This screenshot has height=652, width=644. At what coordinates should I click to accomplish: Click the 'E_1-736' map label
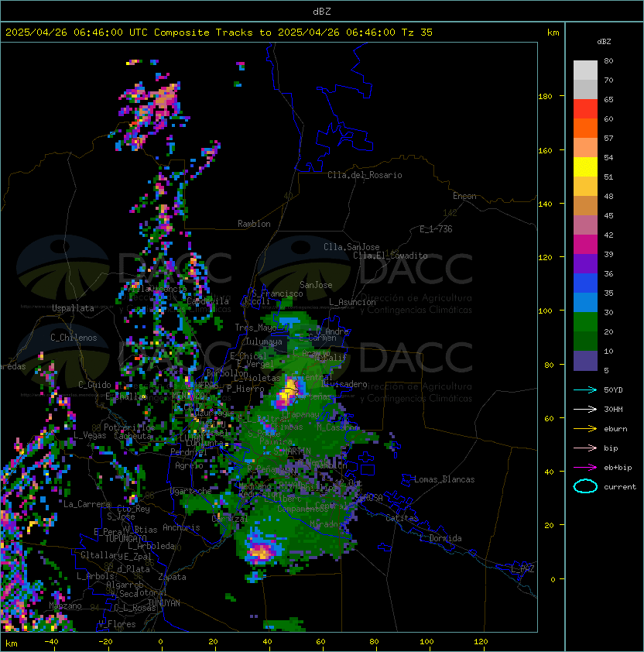pyautogui.click(x=436, y=229)
